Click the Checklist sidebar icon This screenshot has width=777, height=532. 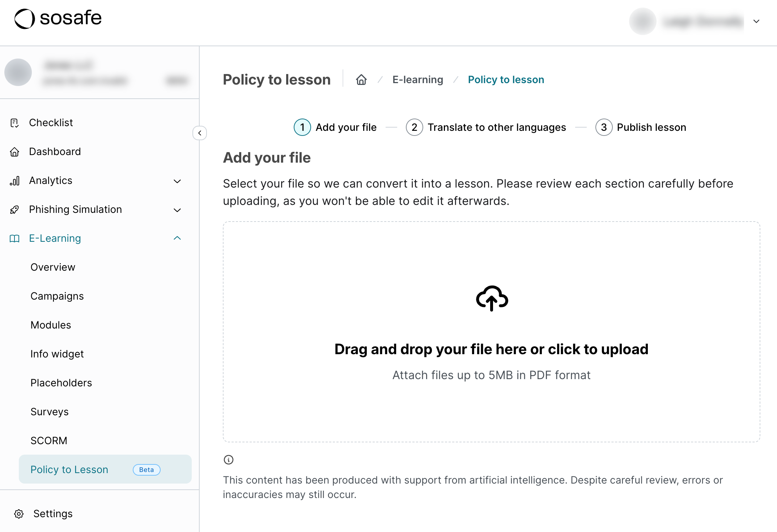coord(14,123)
